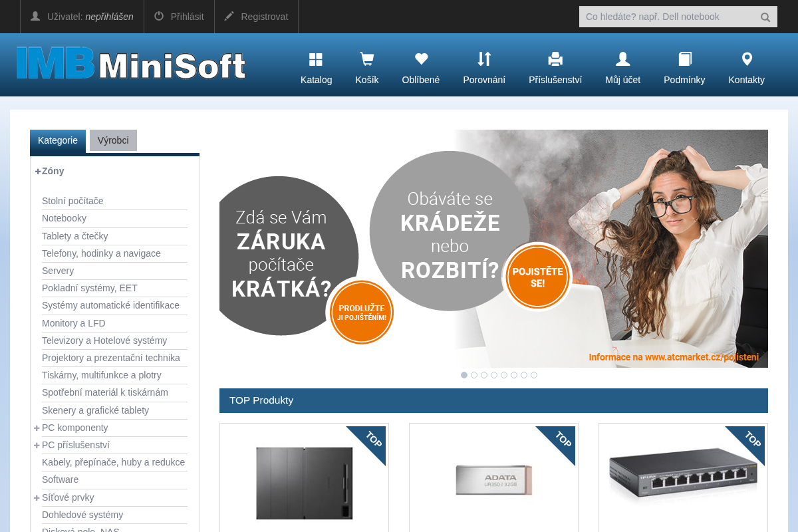Click the insurance promo banner image
The image size is (798, 532).
(493, 249)
